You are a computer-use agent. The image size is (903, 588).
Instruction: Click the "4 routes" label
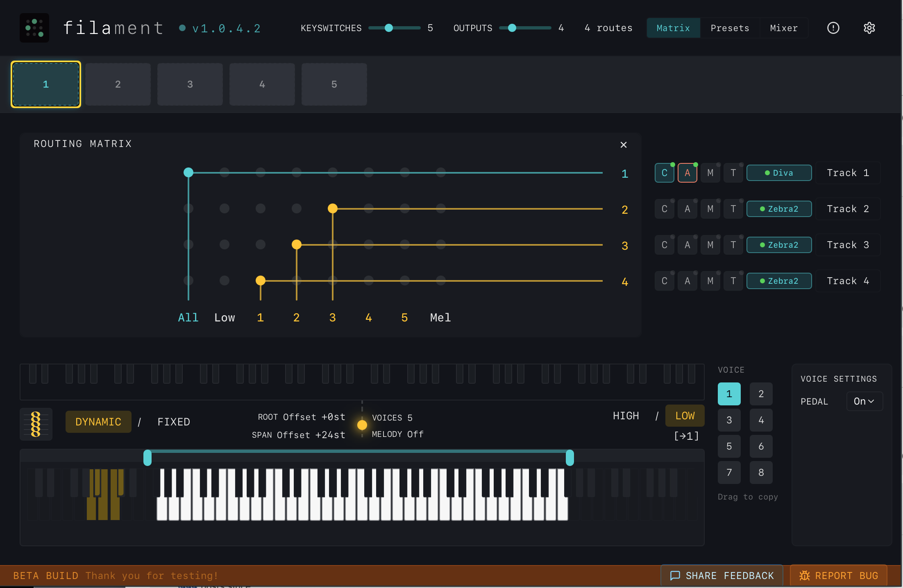pos(608,28)
